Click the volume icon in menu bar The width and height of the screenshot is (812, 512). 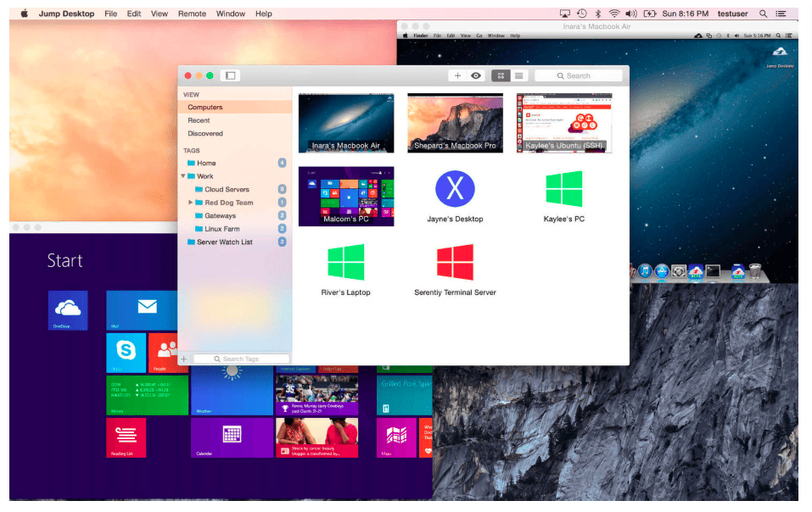(630, 14)
